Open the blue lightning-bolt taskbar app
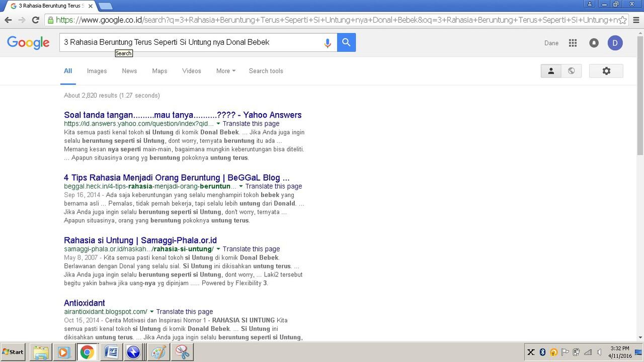This screenshot has width=644, height=362. pyautogui.click(x=133, y=352)
